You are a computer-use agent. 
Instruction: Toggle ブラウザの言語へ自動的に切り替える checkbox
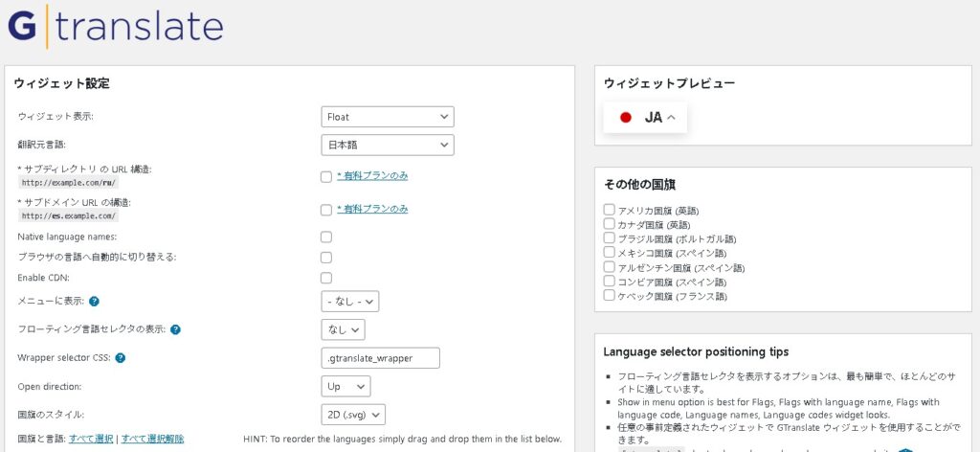pyautogui.click(x=326, y=258)
